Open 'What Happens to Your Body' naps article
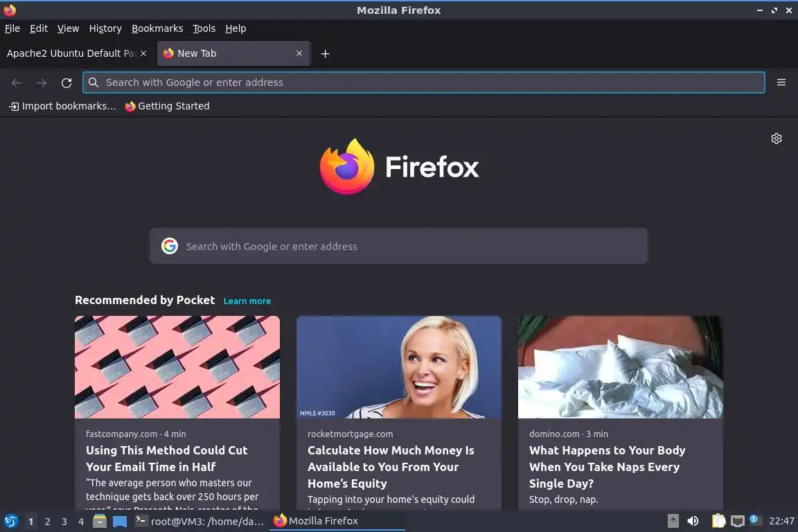The image size is (798, 532). tap(607, 467)
